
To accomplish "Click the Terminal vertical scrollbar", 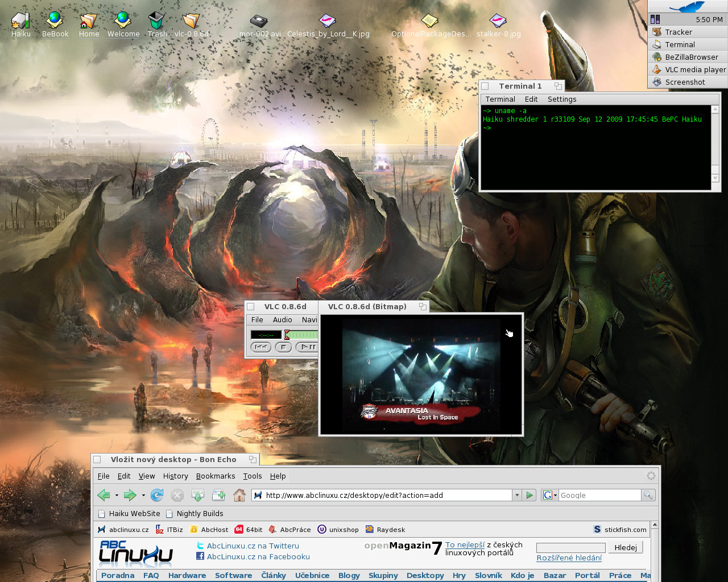I will 715,144.
